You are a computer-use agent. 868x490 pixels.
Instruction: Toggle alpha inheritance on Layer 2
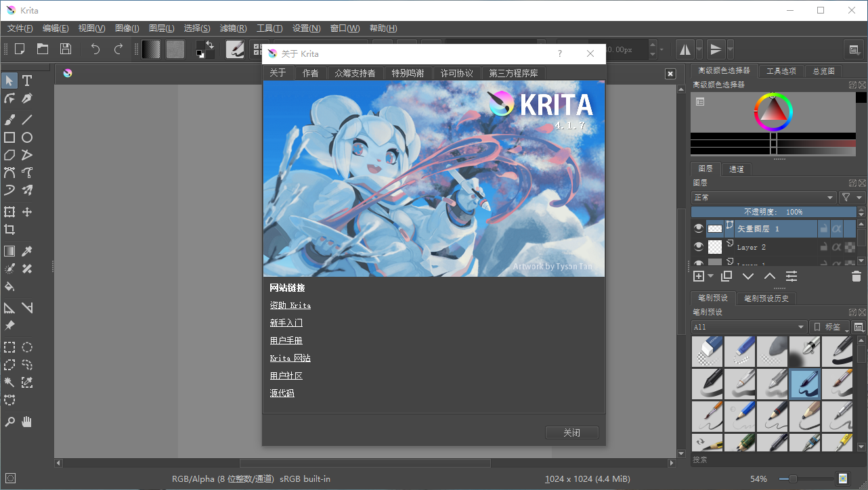pos(836,247)
